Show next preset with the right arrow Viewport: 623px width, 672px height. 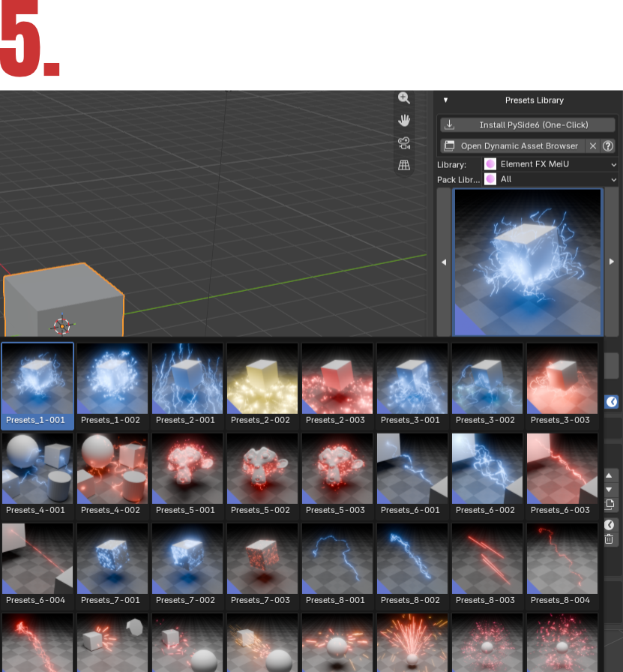612,262
